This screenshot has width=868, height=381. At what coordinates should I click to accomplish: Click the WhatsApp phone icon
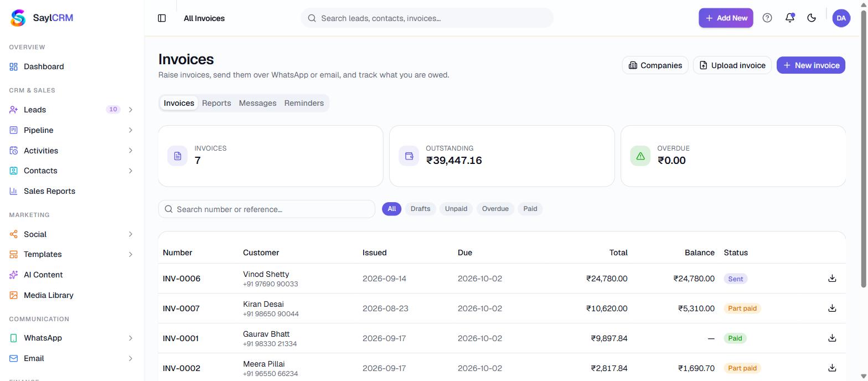13,338
